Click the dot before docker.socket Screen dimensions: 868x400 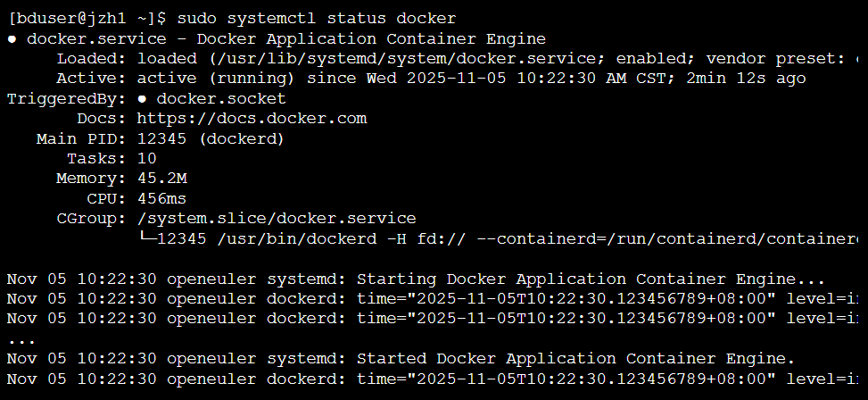[x=142, y=99]
